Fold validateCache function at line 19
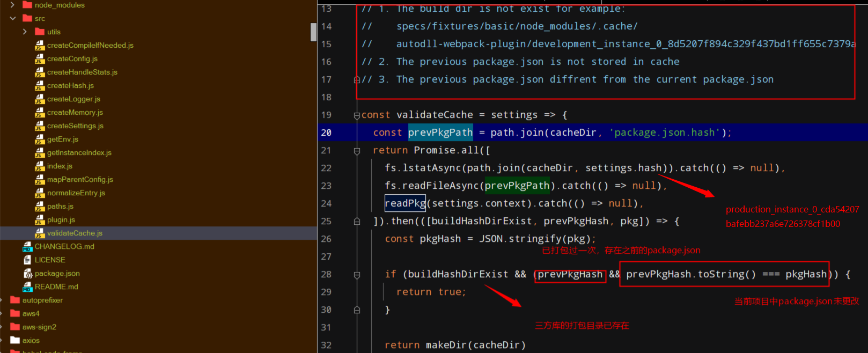Viewport: 868px width, 353px height. [357, 115]
